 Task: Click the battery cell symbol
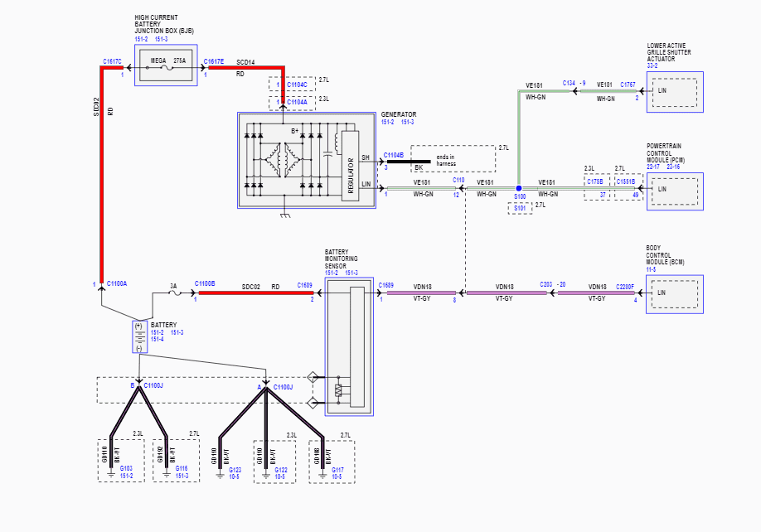pos(140,336)
